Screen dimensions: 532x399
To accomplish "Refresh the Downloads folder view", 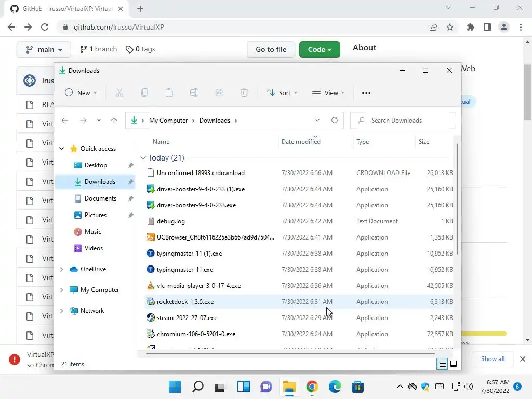I will pos(335,120).
